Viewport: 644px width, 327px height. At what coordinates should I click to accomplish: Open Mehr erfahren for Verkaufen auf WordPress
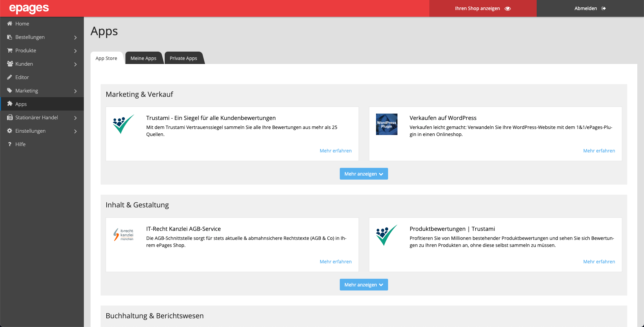(x=599, y=151)
